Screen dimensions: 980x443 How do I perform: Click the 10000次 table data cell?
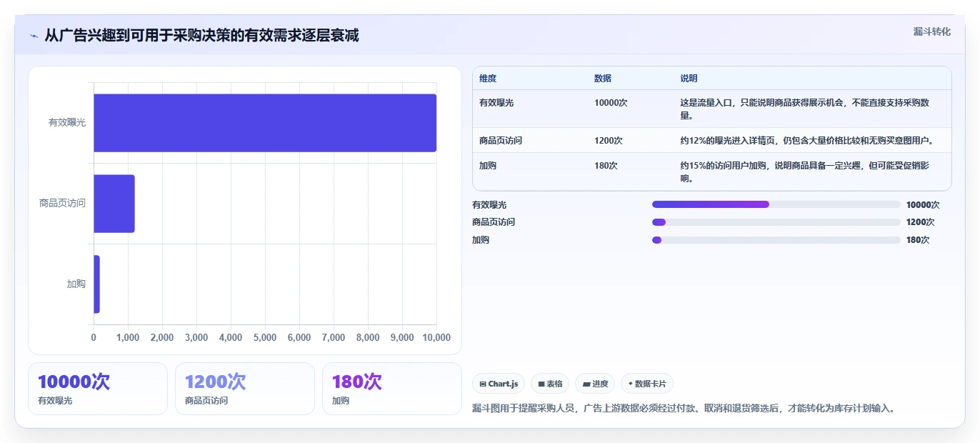[x=611, y=103]
